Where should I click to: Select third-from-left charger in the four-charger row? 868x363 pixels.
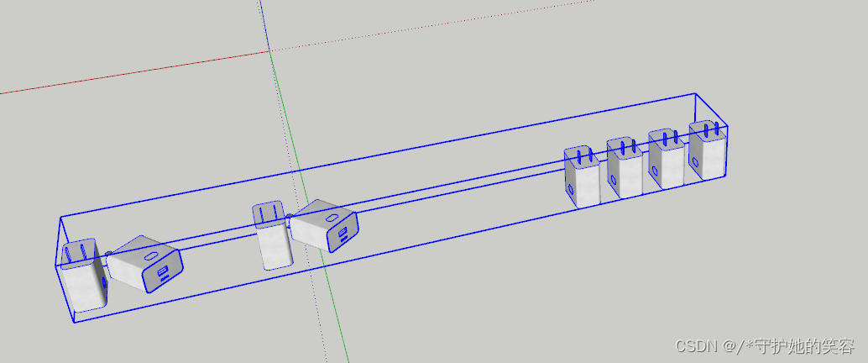pos(667,159)
